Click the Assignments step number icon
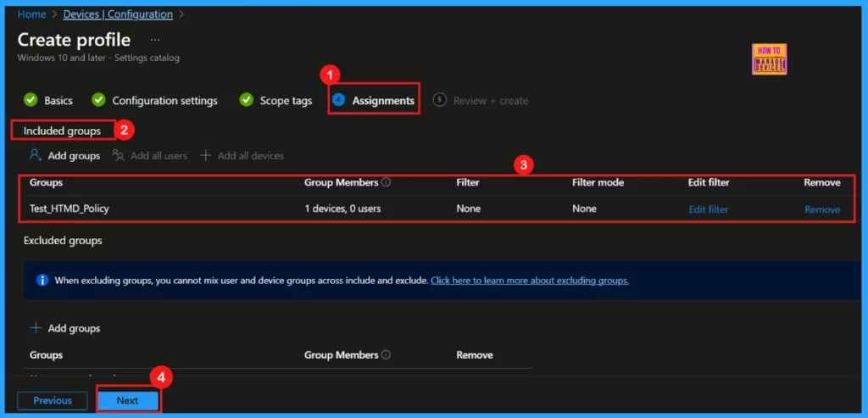Viewport: 868px width, 418px height. pyautogui.click(x=339, y=100)
